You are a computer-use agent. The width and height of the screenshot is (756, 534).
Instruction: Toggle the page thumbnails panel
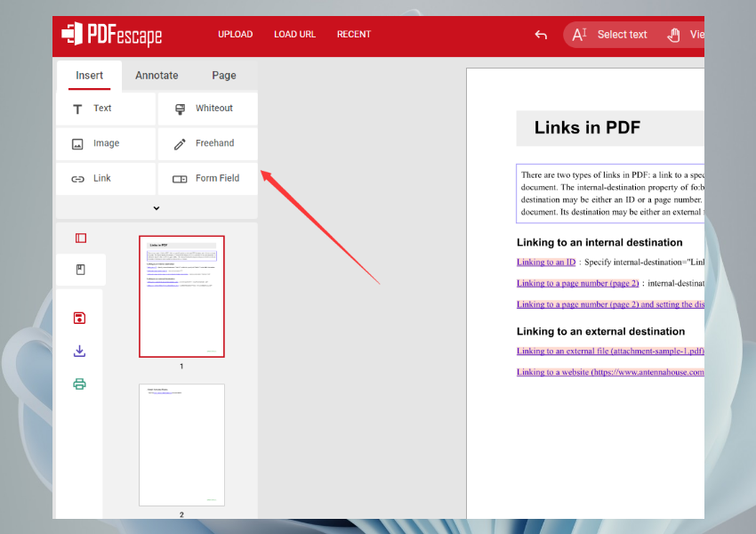(x=80, y=238)
